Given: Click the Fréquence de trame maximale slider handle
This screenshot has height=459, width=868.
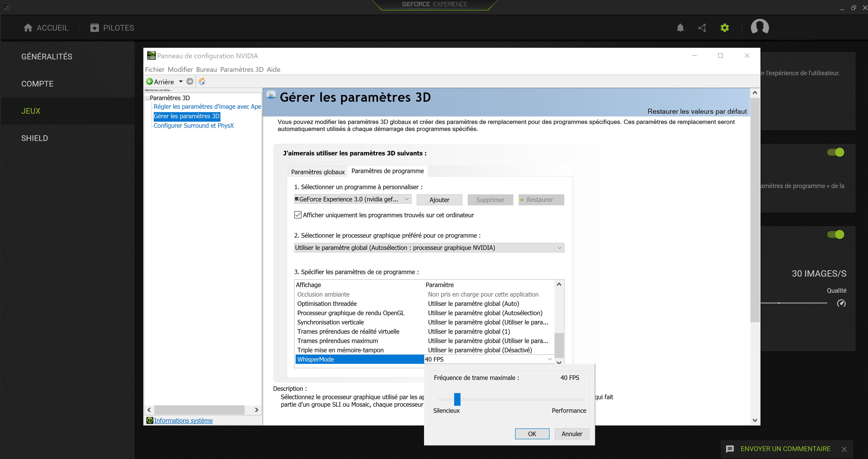Looking at the screenshot, I should point(457,399).
